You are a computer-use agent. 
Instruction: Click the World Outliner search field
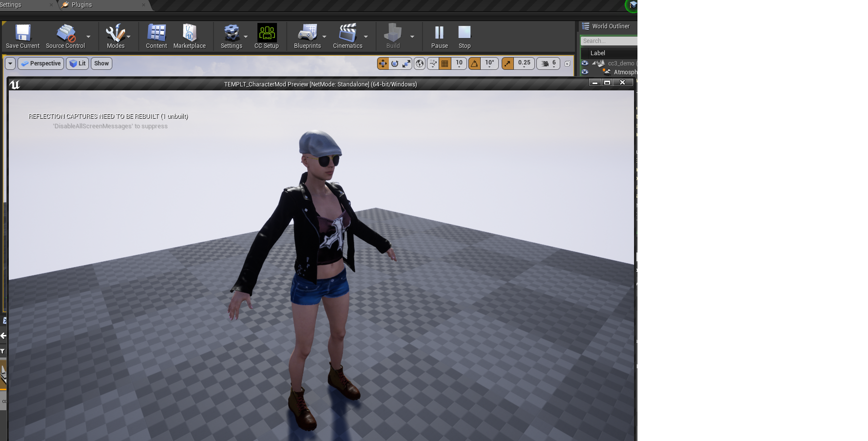pyautogui.click(x=609, y=41)
